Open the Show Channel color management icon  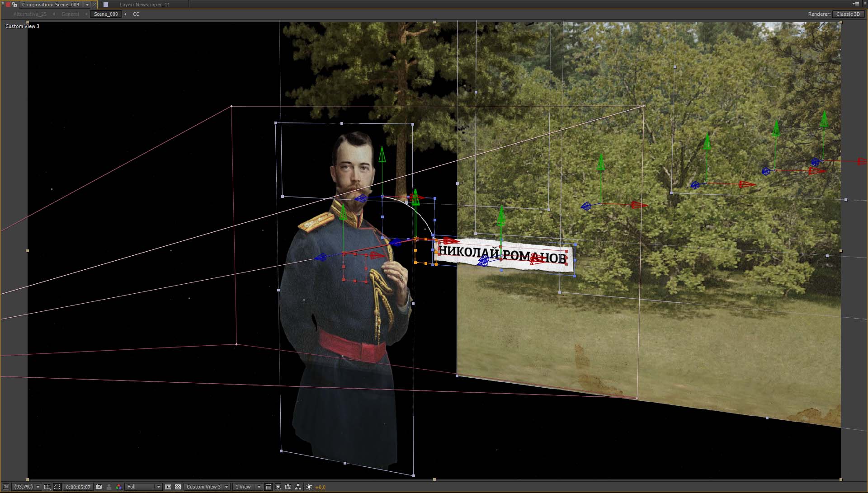[x=118, y=487]
